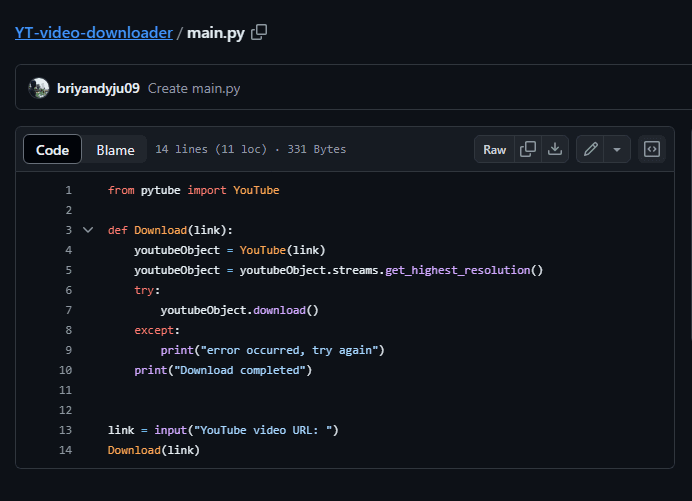
Task: Open the briyandyju09 user profile link
Action: [98, 88]
